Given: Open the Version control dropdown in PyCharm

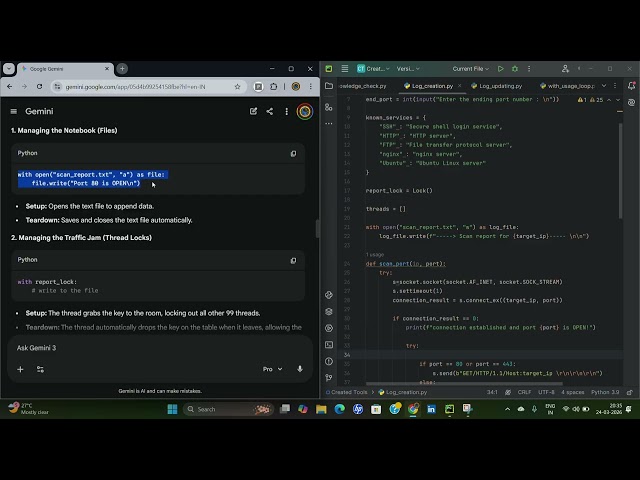Looking at the screenshot, I should coord(408,69).
